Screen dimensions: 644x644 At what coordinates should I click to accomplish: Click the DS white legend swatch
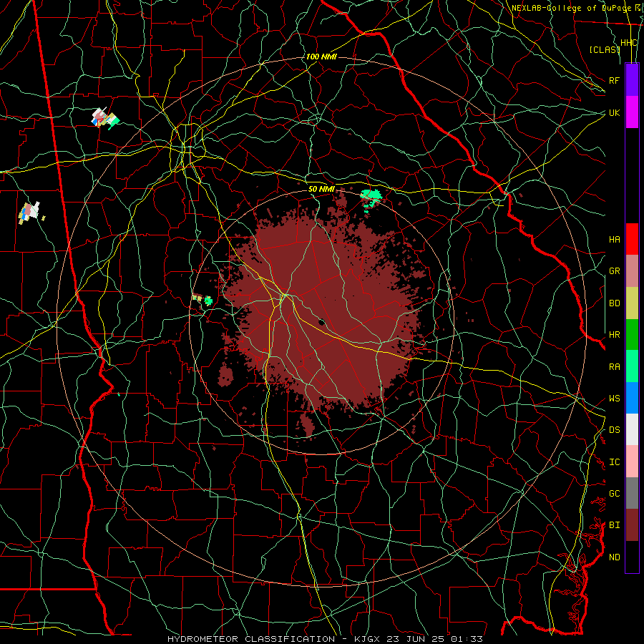(632, 429)
